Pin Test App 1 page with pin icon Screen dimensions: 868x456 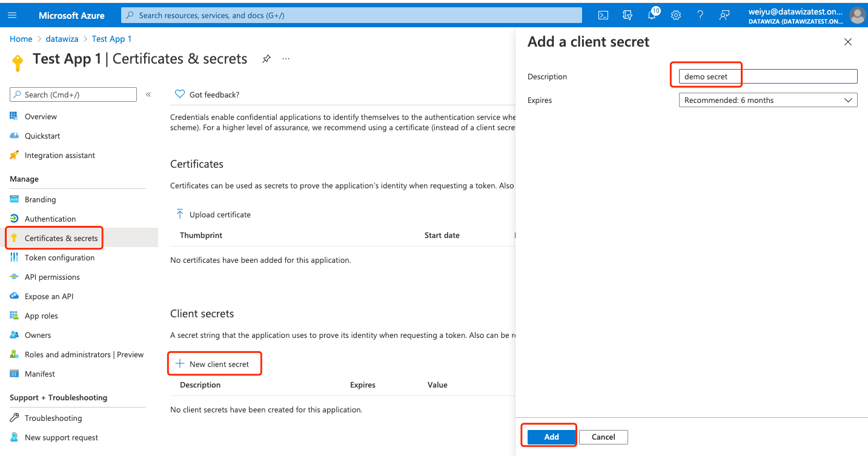[267, 59]
